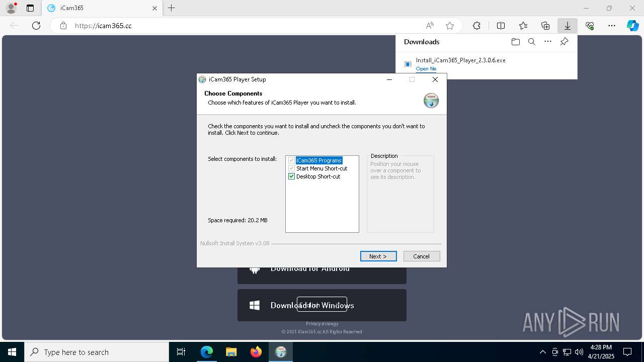Open Privacy strategy link

click(322, 324)
